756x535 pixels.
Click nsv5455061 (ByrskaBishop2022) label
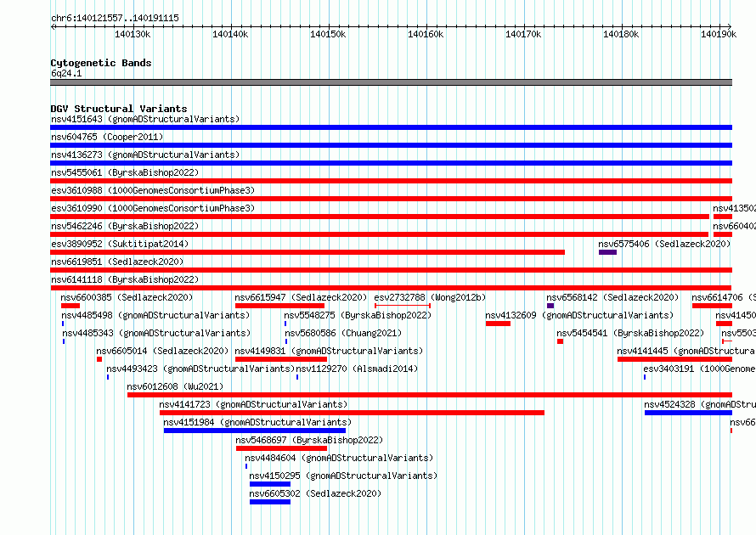[125, 172]
